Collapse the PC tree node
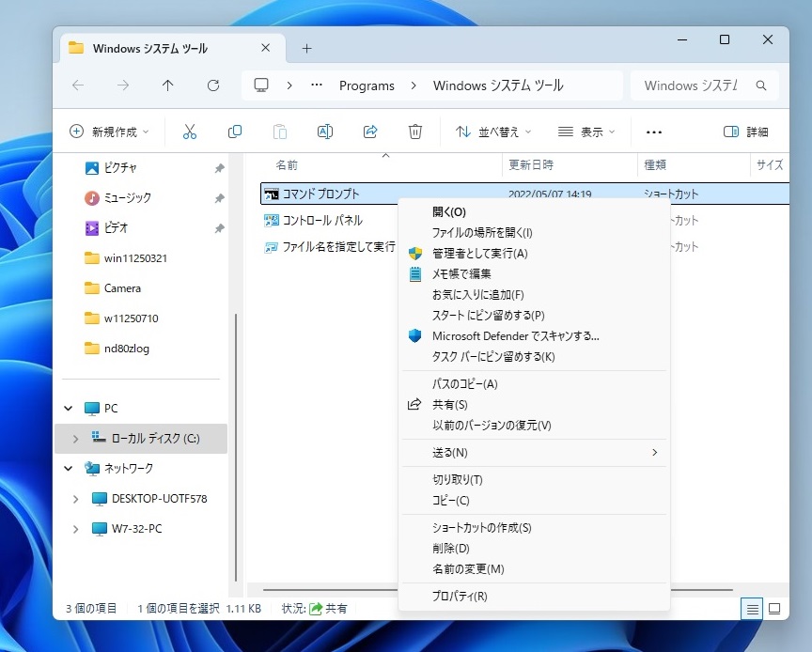 pyautogui.click(x=69, y=409)
